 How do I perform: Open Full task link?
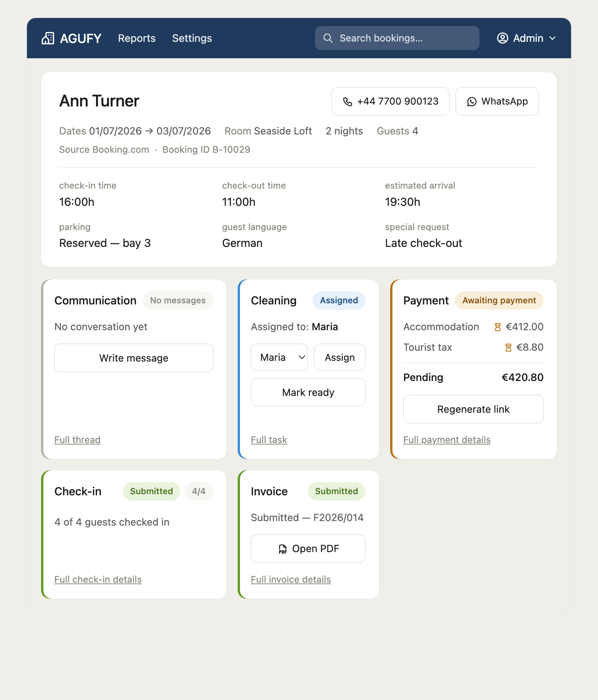(269, 440)
